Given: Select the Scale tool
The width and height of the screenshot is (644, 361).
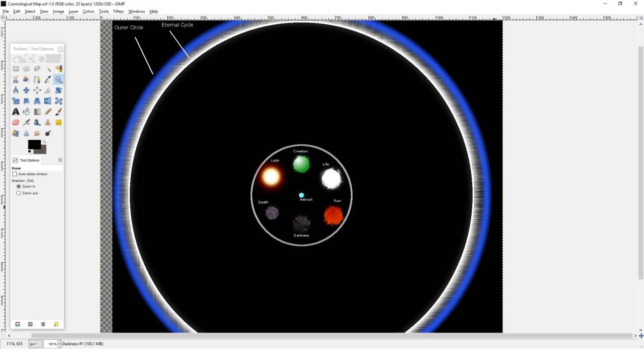Looking at the screenshot, I should pyautogui.click(x=16, y=101).
